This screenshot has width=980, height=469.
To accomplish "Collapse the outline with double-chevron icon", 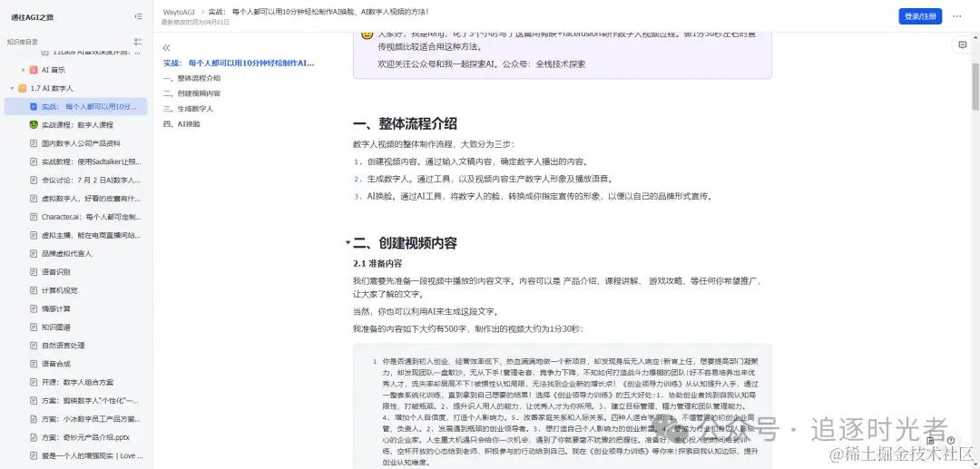I will pyautogui.click(x=166, y=48).
